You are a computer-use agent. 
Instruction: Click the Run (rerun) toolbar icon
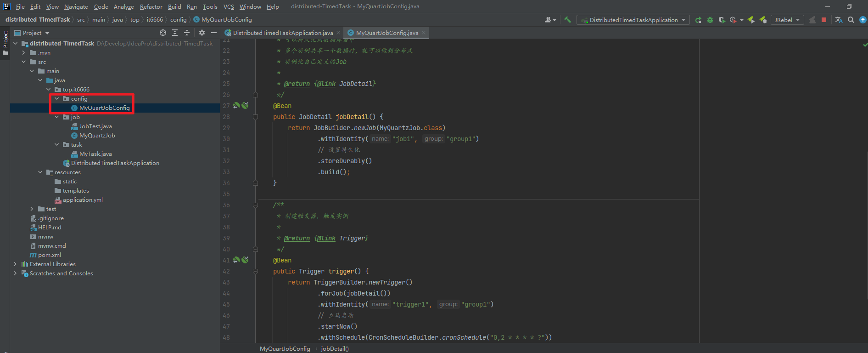(698, 20)
